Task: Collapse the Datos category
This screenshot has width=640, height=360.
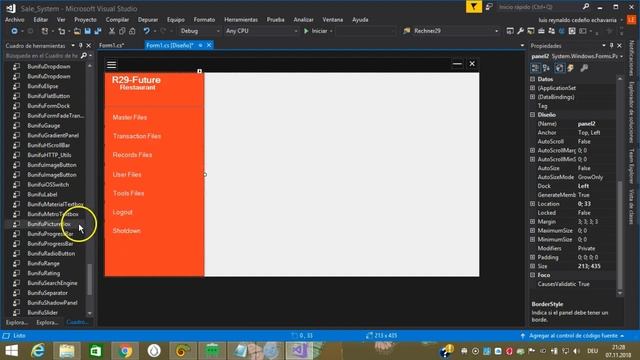Action: 533,79
